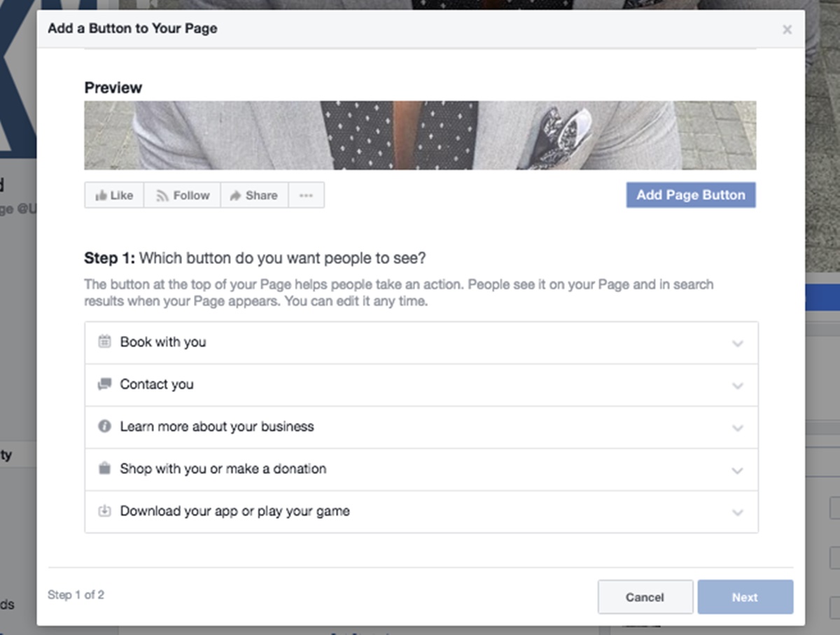Click the Follow button with feed icon
Screen dimensions: 840x635
click(x=182, y=195)
